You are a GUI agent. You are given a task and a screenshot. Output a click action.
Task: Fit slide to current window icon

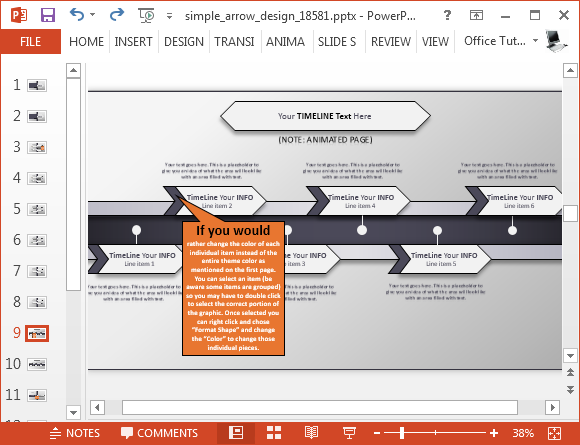point(554,433)
